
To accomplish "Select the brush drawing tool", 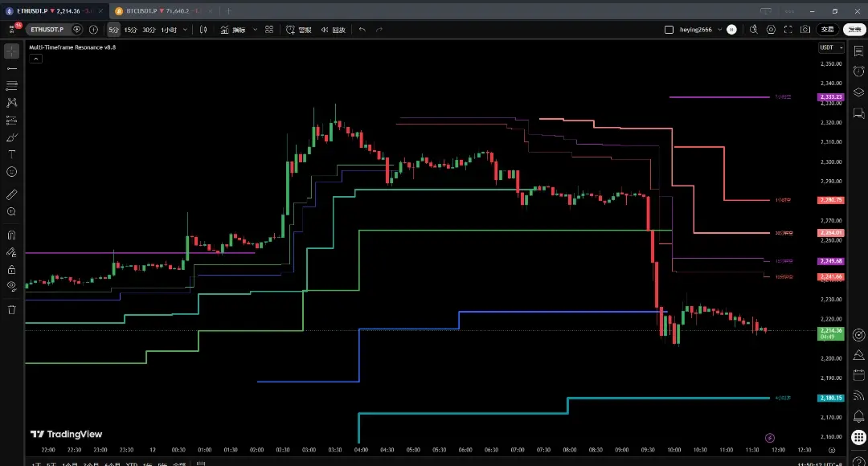I will pyautogui.click(x=11, y=137).
